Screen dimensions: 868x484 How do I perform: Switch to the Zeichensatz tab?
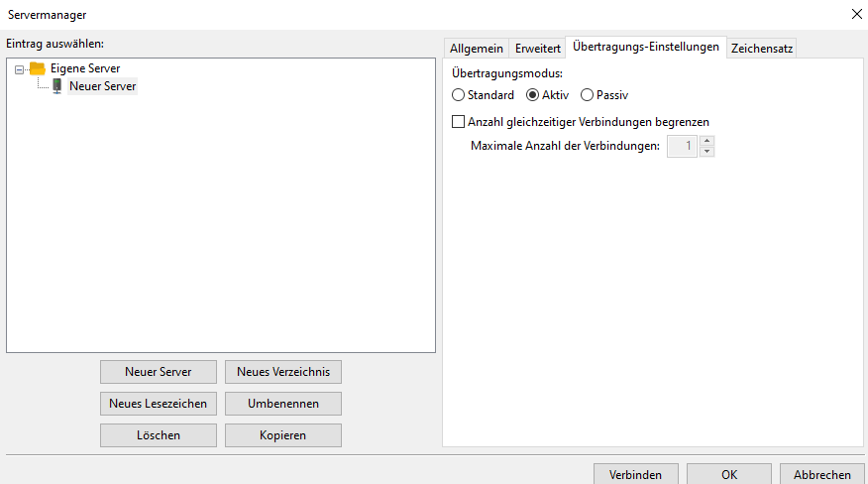pyautogui.click(x=762, y=48)
